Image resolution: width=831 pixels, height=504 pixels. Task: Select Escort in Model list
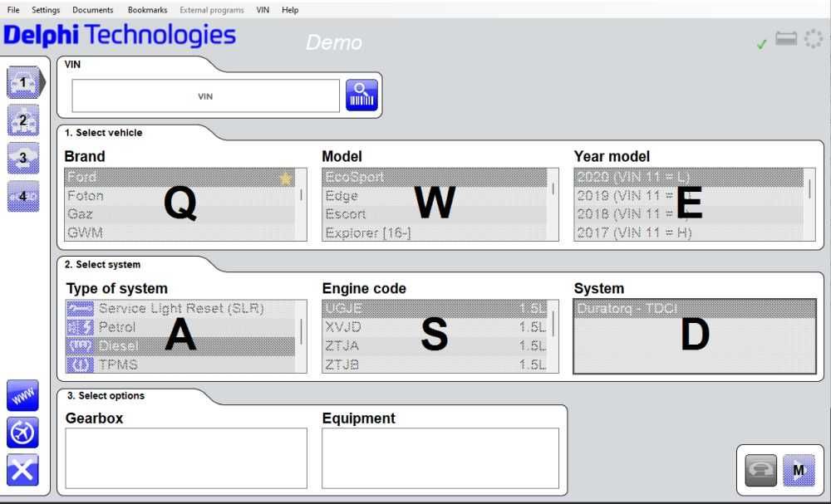point(435,214)
